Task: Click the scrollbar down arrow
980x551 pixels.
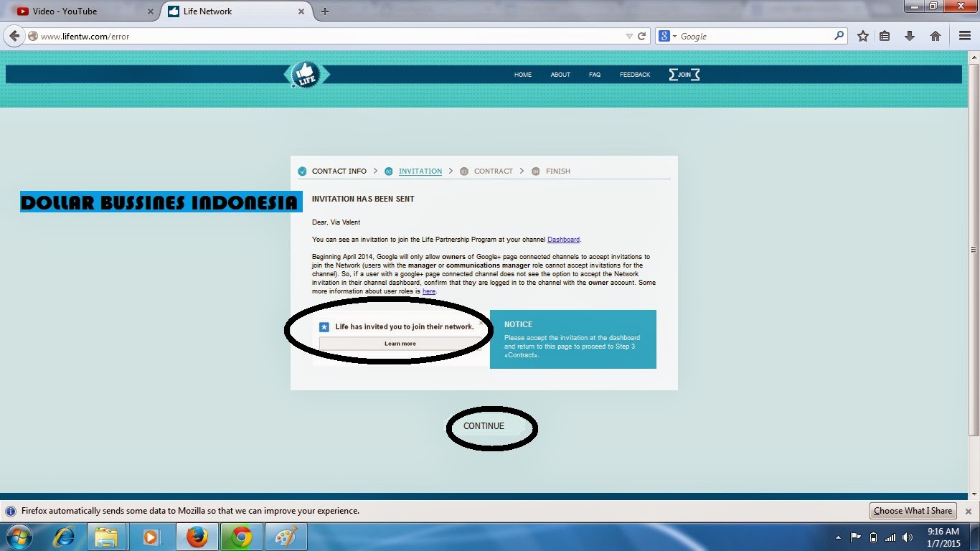Action: [x=974, y=494]
